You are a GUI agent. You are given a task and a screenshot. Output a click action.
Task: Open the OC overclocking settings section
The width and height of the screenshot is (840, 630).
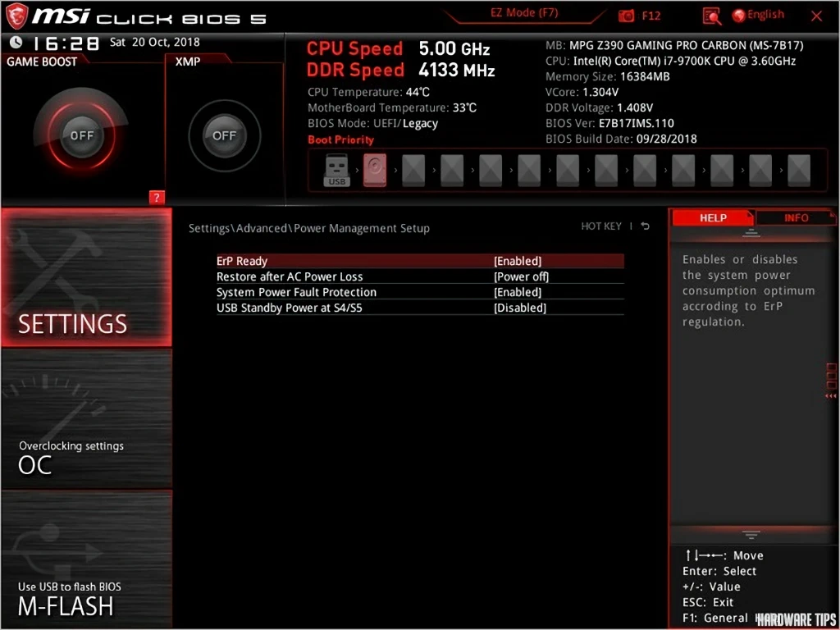click(86, 418)
